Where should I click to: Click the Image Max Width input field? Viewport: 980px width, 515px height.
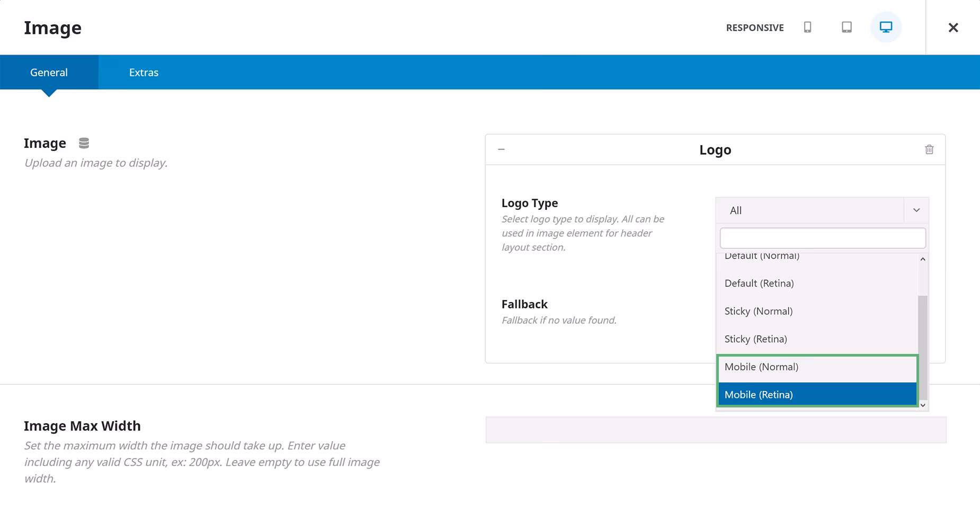[x=715, y=429]
